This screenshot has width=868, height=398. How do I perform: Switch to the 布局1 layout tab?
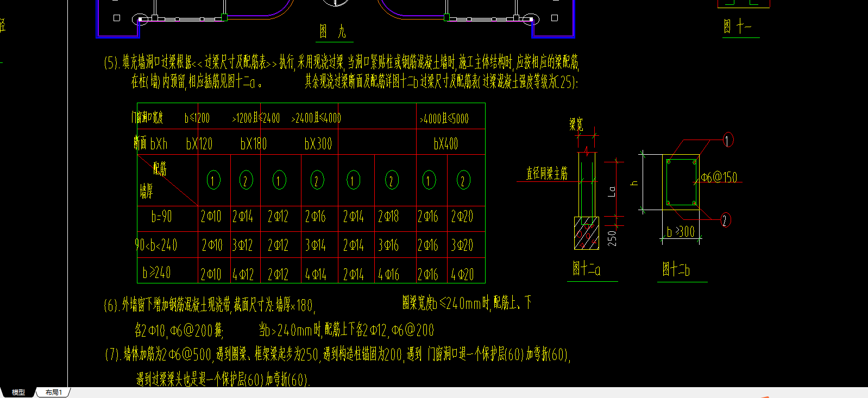click(x=53, y=392)
